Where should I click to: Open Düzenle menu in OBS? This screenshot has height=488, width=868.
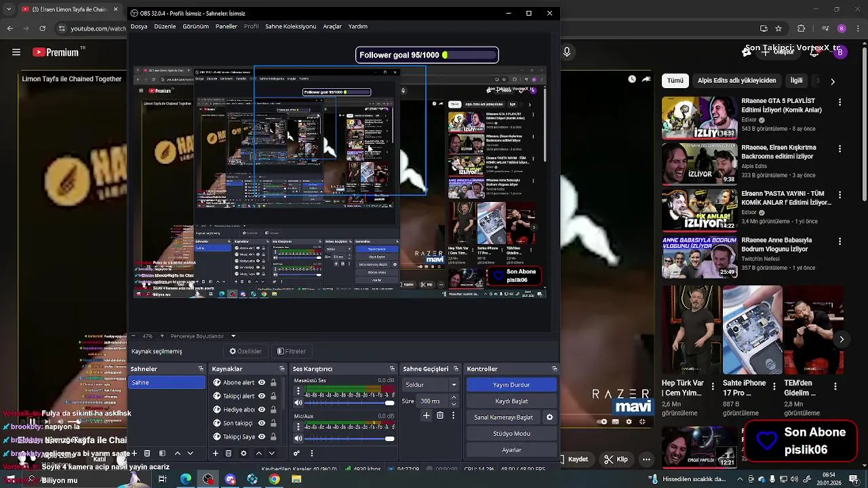point(165,26)
